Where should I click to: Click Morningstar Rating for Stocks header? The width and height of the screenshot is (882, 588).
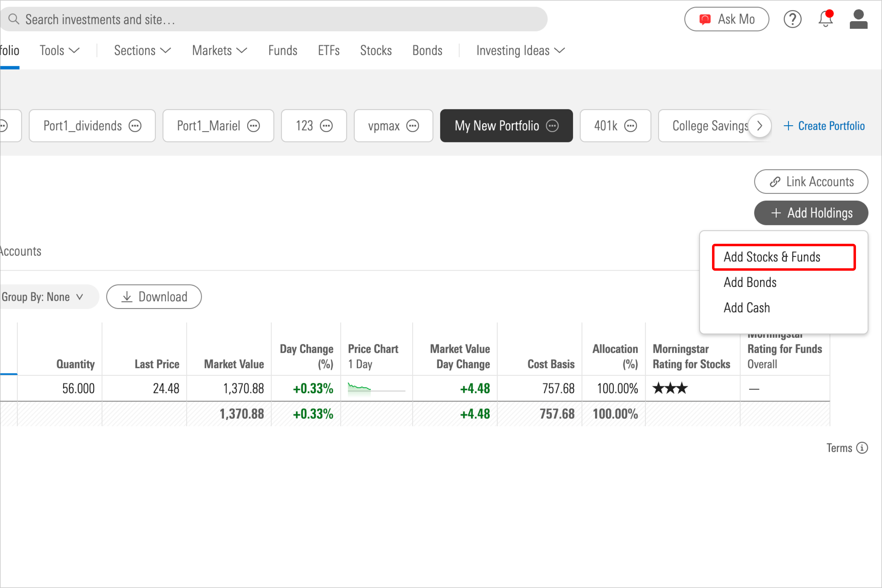(x=691, y=356)
